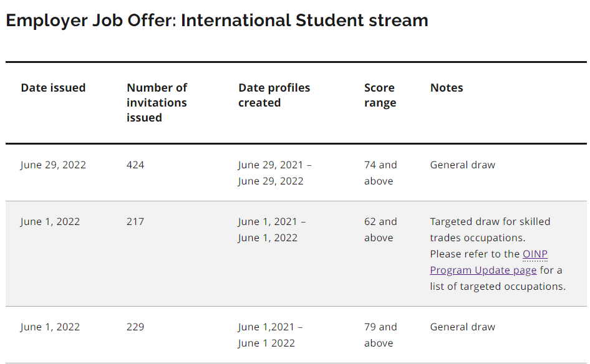Click the June 1, 2021 – June 1, 2022 cell in the 217 row
The image size is (590, 364).
(271, 230)
